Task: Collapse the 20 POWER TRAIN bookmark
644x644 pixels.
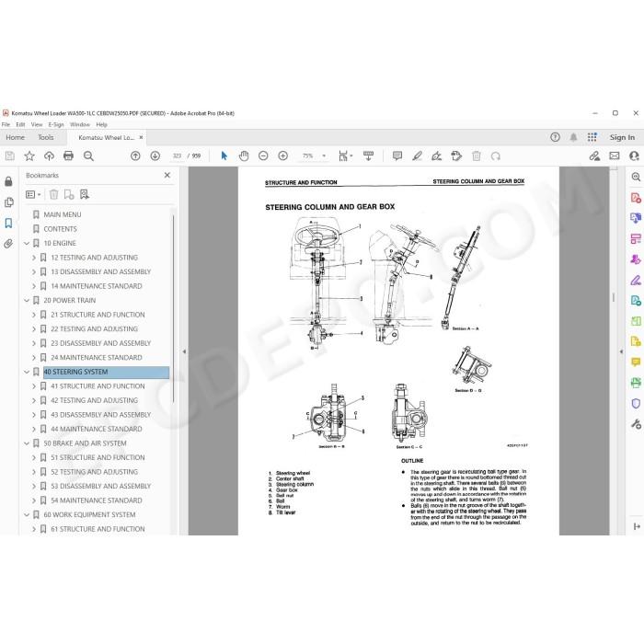Action: [27, 301]
